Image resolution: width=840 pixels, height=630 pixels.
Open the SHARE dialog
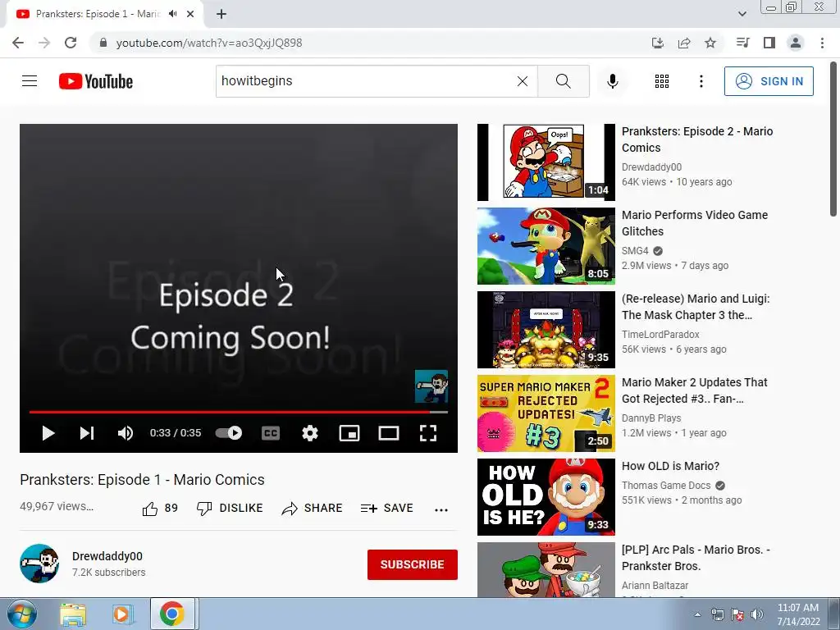(x=312, y=508)
